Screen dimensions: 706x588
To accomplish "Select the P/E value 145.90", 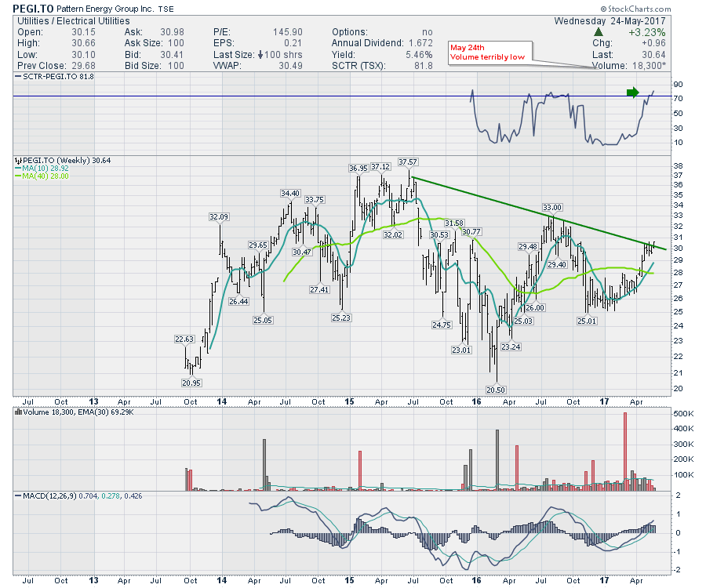I will coord(288,32).
